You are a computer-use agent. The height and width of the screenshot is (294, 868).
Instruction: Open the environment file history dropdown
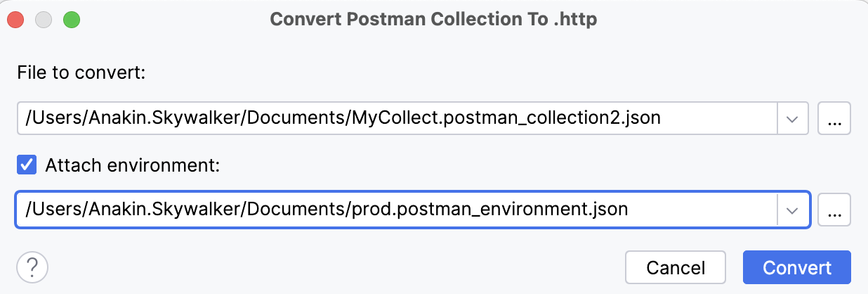(793, 210)
